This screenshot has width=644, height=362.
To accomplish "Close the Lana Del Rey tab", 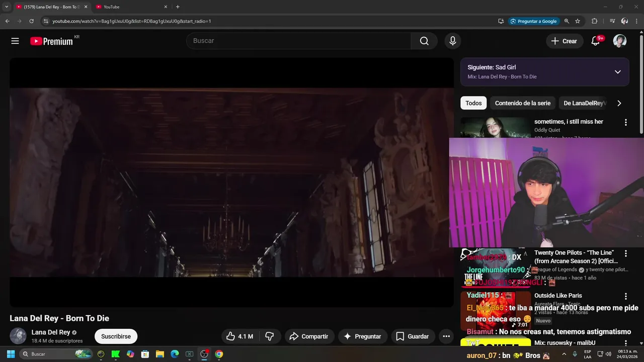I will pyautogui.click(x=86, y=7).
